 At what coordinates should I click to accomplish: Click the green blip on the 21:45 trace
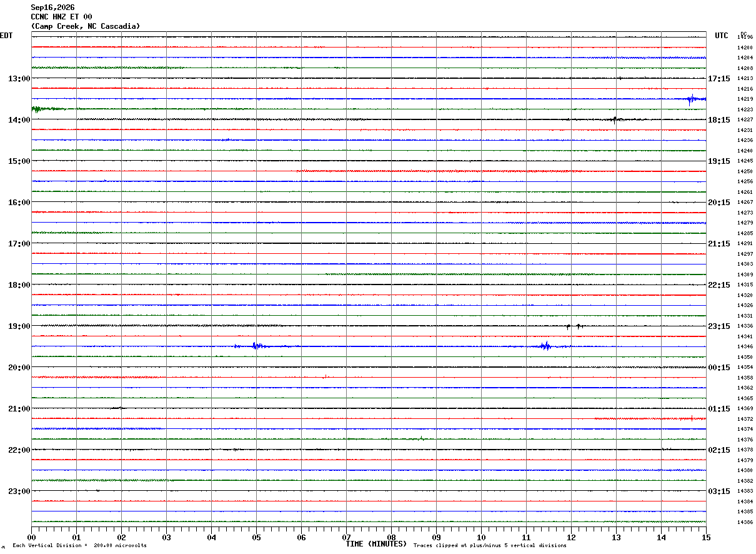tap(421, 438)
